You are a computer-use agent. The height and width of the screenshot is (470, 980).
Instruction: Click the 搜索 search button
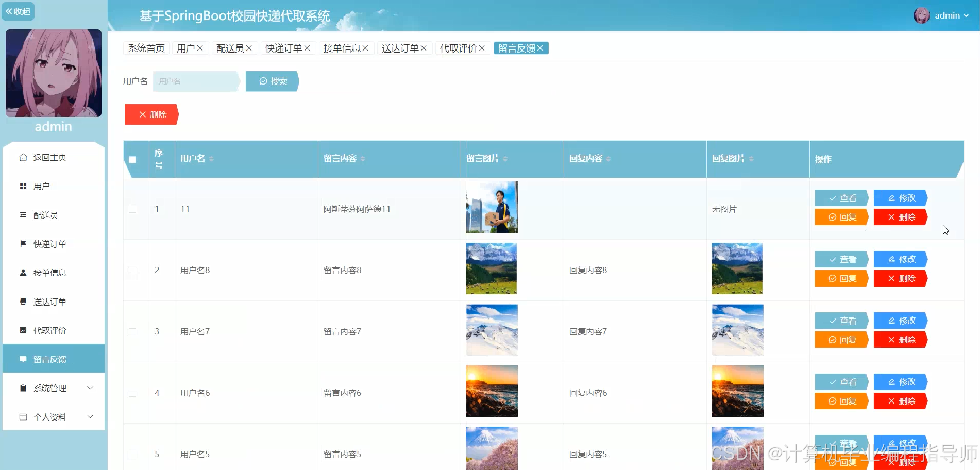(x=272, y=81)
